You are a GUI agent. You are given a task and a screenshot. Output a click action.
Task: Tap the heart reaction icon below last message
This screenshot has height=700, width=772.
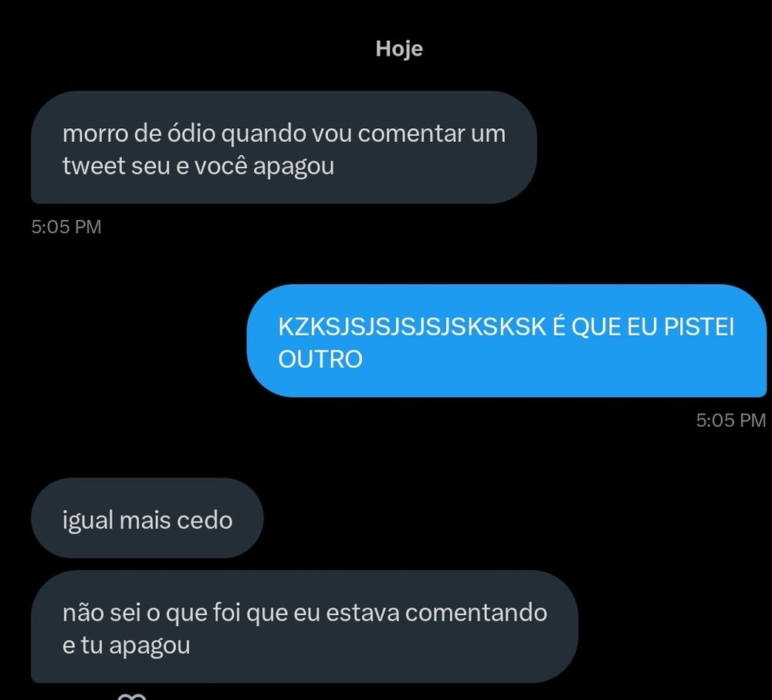pos(132,697)
